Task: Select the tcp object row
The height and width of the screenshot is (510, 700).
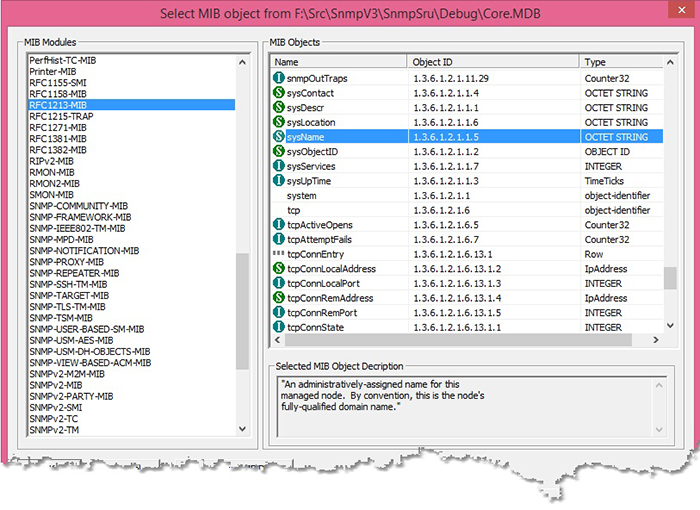Action: (x=467, y=210)
